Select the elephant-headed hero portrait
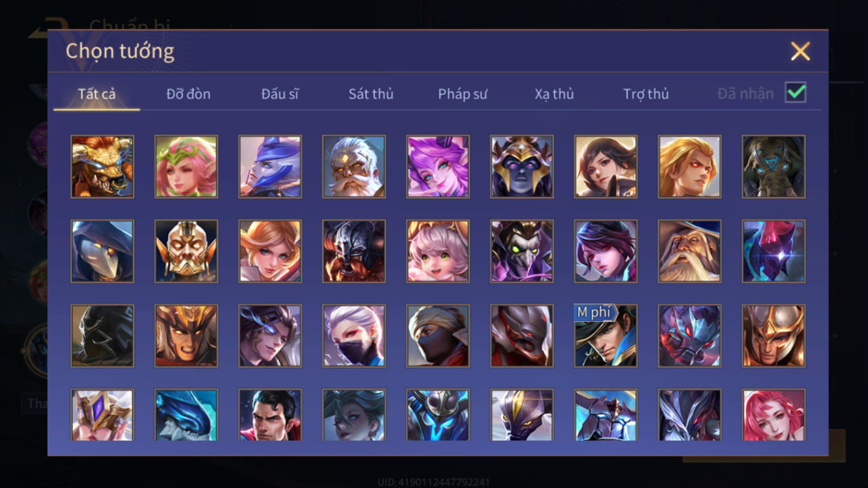The height and width of the screenshot is (488, 868). pos(773,166)
